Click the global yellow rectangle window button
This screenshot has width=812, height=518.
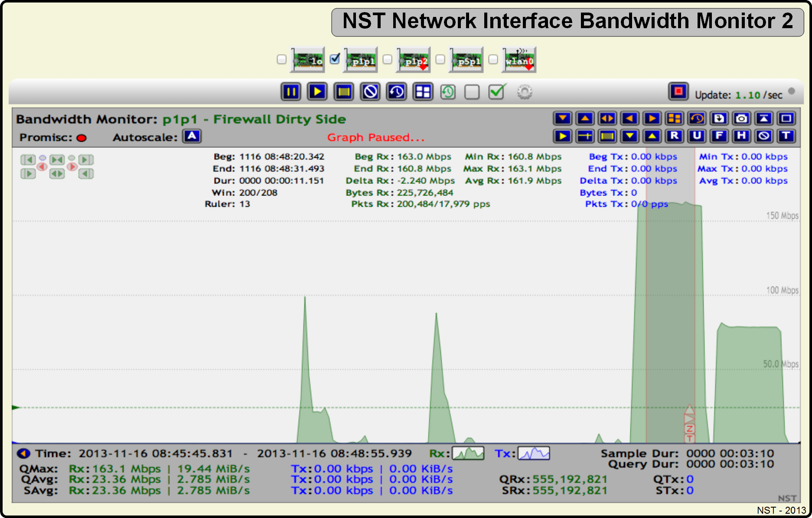[x=344, y=92]
